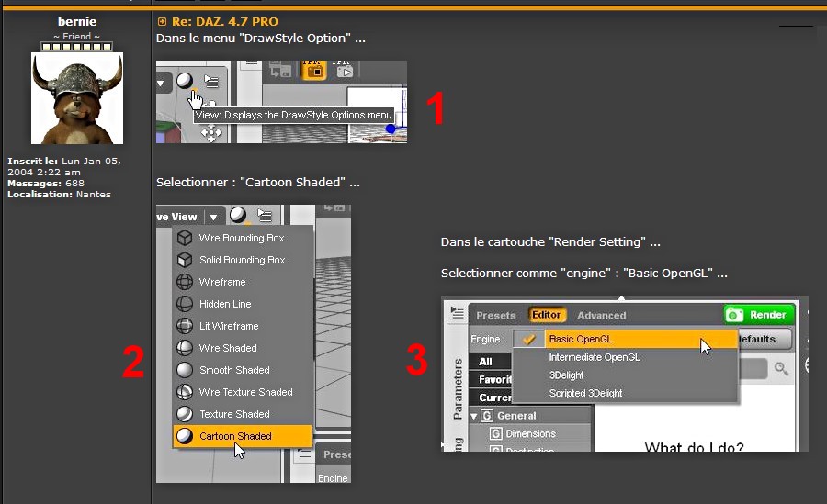This screenshot has height=504, width=827.
Task: Click the Defaults button
Action: (x=765, y=339)
